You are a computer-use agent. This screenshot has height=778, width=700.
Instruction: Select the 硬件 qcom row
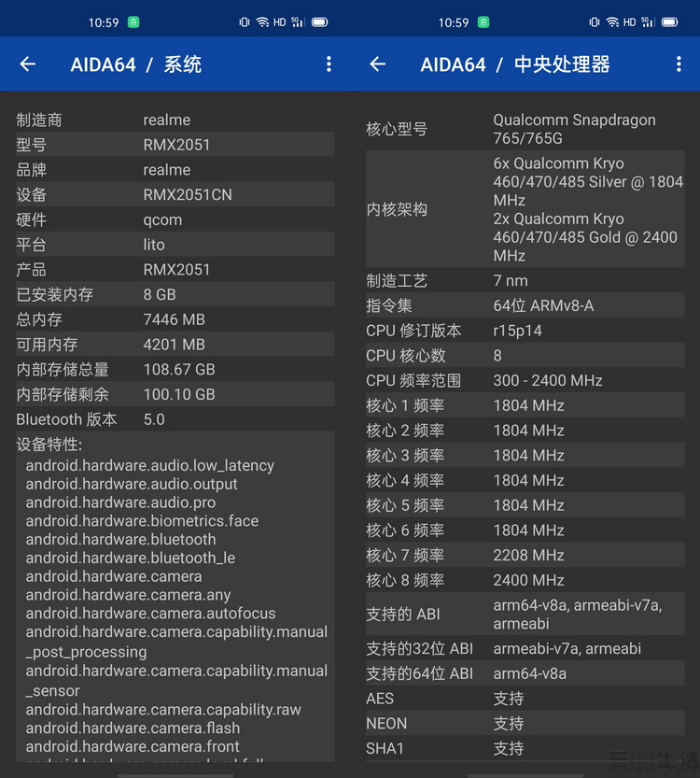click(x=175, y=219)
